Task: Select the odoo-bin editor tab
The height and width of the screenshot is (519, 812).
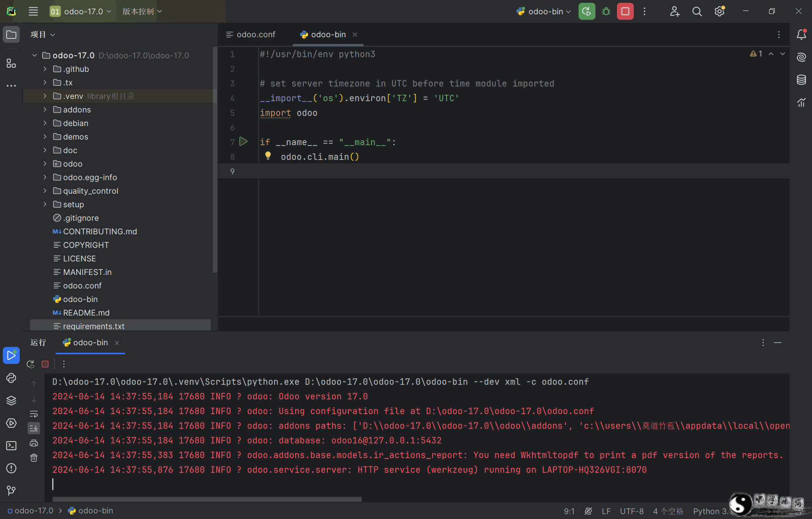Action: (328, 35)
